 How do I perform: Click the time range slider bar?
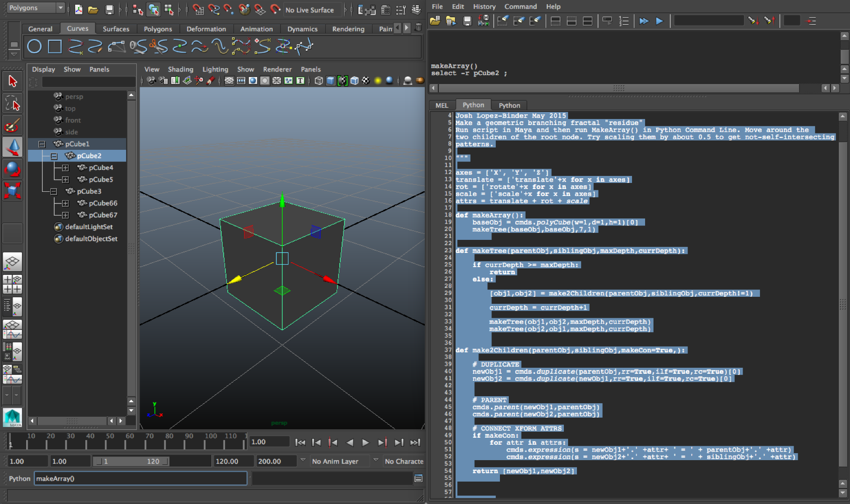coord(131,461)
